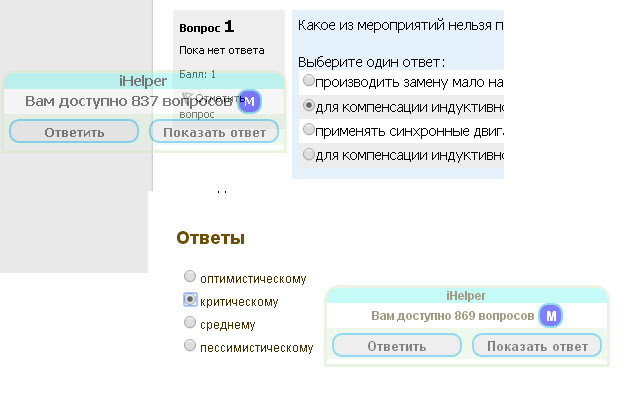The height and width of the screenshot is (400, 640).
Task: Click the text "Вам доступно 869 вопросов"
Action: click(x=452, y=316)
